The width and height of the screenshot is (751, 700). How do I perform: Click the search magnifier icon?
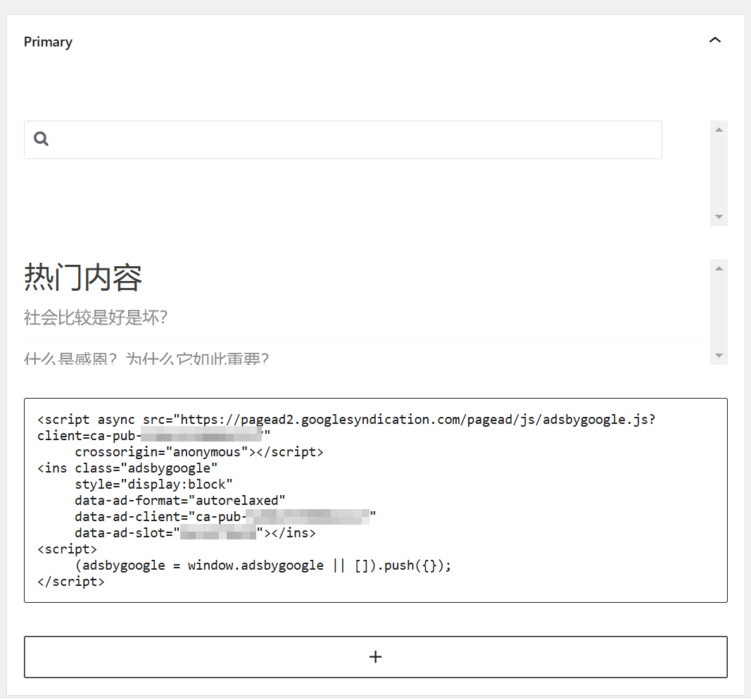(42, 139)
